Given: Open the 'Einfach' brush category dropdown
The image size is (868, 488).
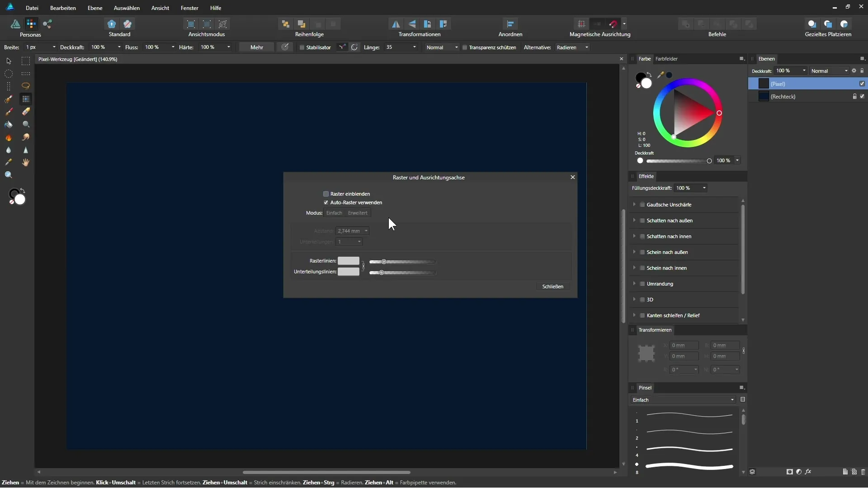Looking at the screenshot, I should click(683, 400).
